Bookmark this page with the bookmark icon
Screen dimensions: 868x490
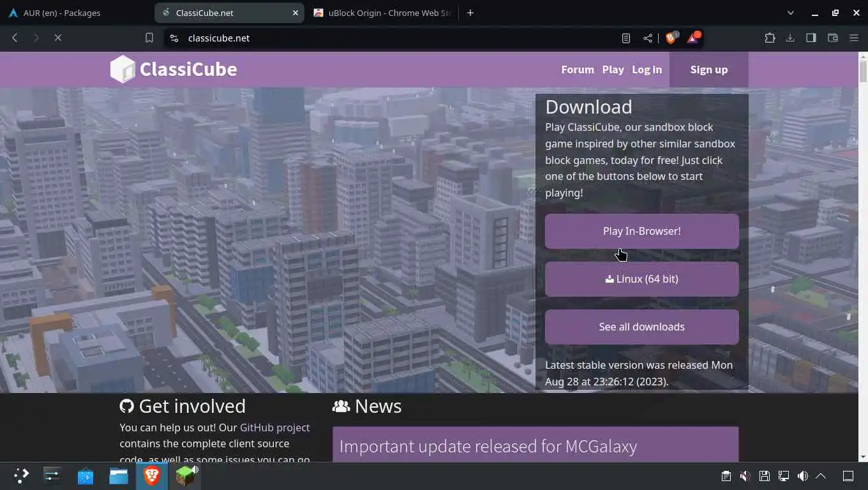coord(149,38)
